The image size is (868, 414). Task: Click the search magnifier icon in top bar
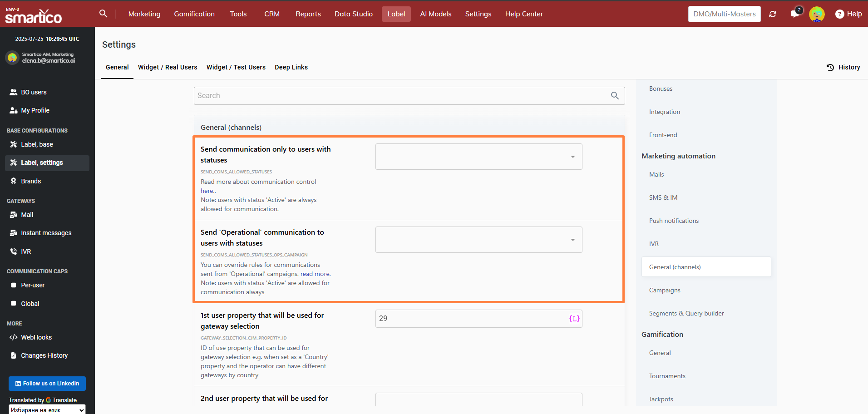coord(104,14)
